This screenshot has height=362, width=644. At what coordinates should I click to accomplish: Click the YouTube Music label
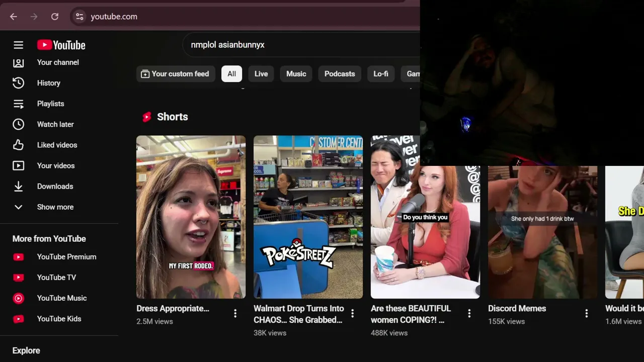[x=62, y=298]
